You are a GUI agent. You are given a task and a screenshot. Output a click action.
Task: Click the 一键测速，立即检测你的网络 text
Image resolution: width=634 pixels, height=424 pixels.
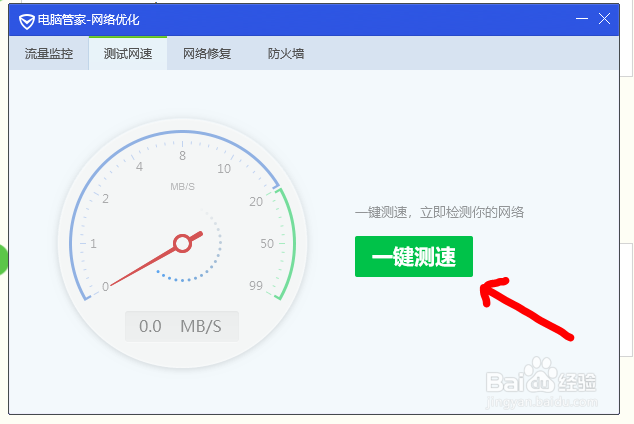(x=440, y=212)
